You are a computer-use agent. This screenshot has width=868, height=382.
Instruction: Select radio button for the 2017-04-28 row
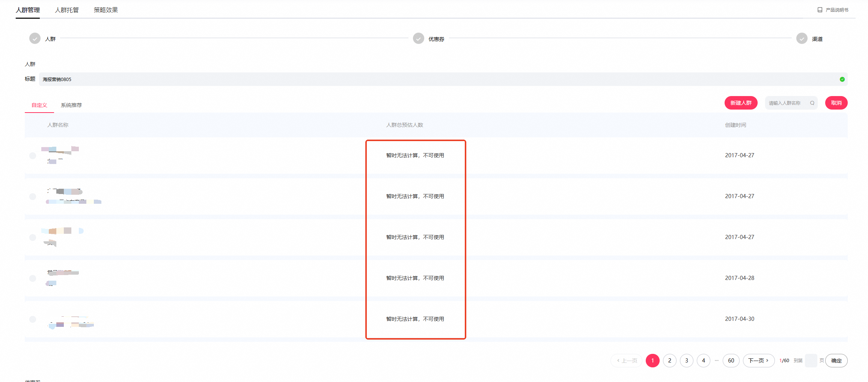[x=33, y=278]
